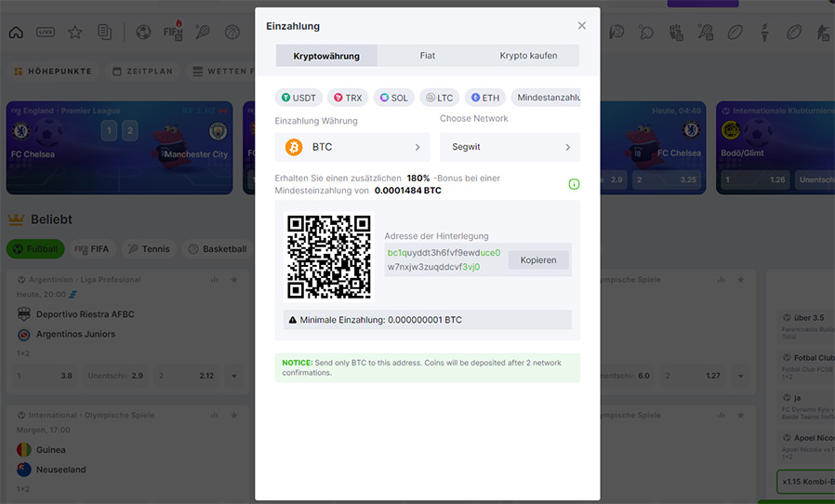Close the Einzahlung dialog
Image resolution: width=835 pixels, height=504 pixels.
pos(581,26)
